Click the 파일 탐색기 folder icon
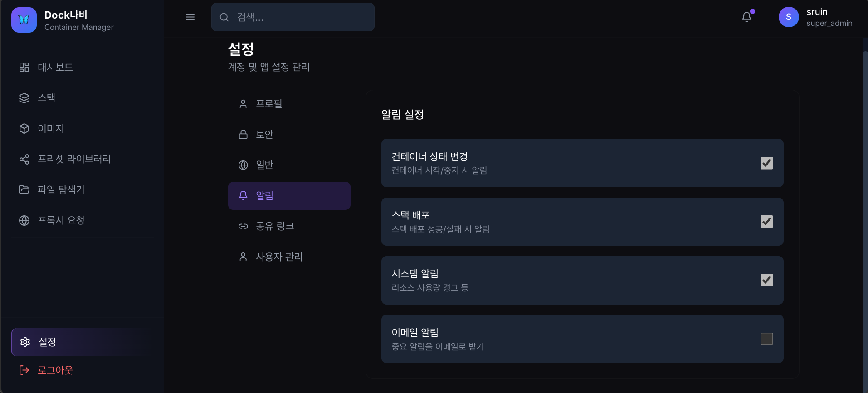Image resolution: width=868 pixels, height=393 pixels. [24, 189]
